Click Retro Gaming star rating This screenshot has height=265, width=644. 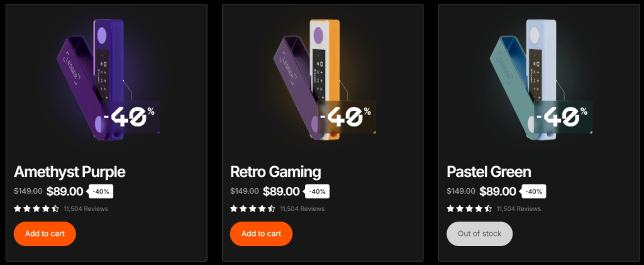[253, 208]
